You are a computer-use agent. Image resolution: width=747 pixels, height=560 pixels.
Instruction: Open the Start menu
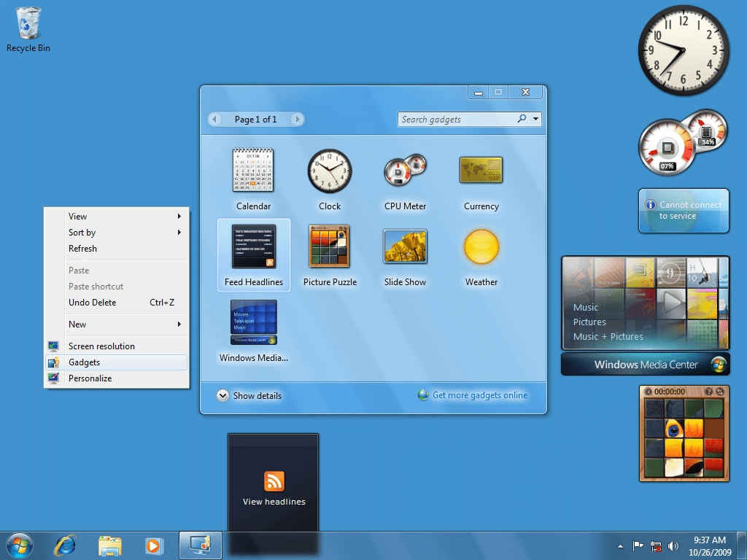click(x=20, y=545)
